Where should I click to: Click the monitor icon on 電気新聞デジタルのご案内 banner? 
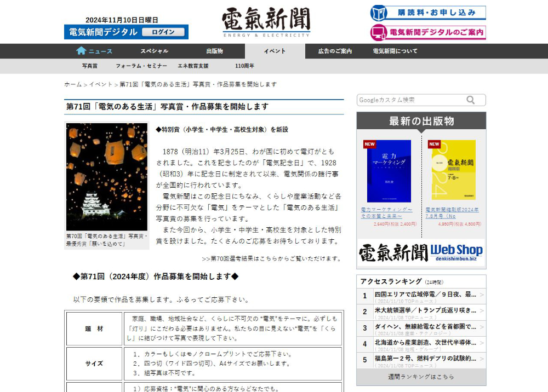(379, 33)
